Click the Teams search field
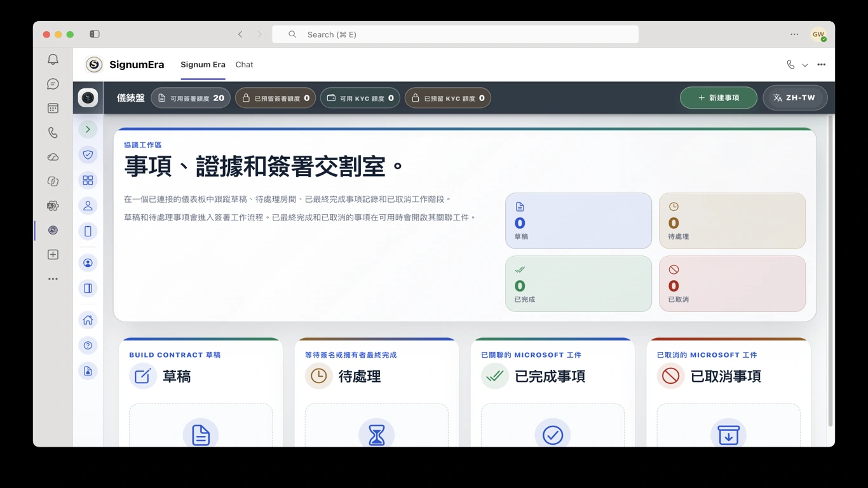This screenshot has height=488, width=868. tap(455, 34)
